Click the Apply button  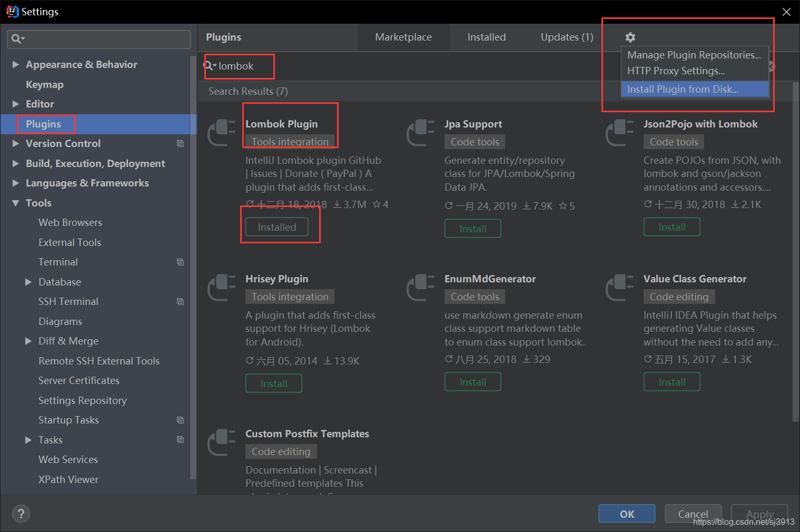(759, 514)
